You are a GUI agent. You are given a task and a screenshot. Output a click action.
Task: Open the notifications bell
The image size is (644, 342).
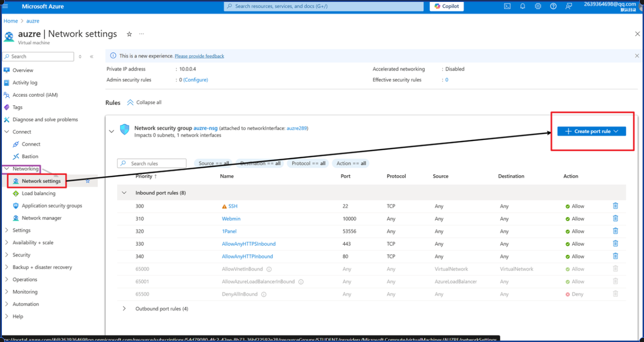pyautogui.click(x=523, y=6)
